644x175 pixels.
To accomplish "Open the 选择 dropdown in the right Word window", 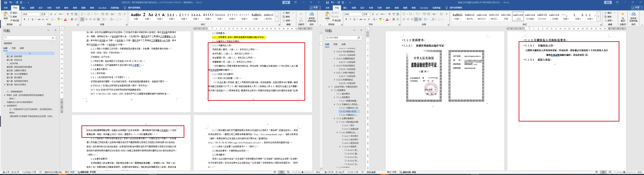I will point(609,20).
